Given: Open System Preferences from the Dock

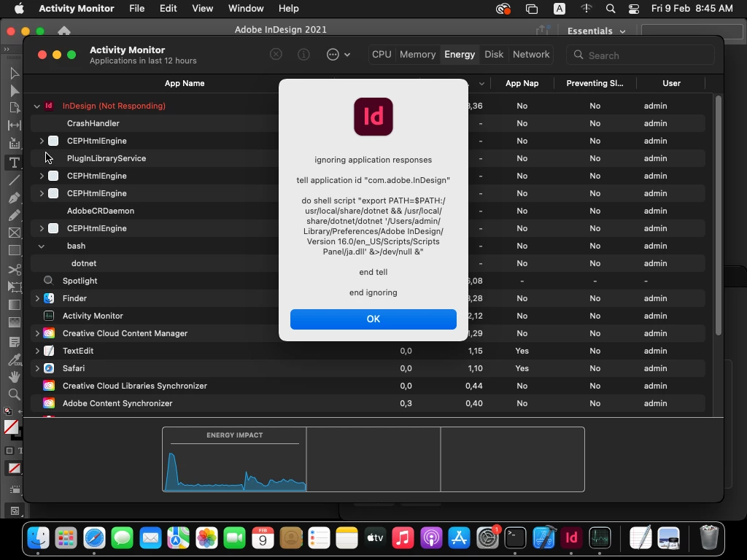Looking at the screenshot, I should click(488, 538).
